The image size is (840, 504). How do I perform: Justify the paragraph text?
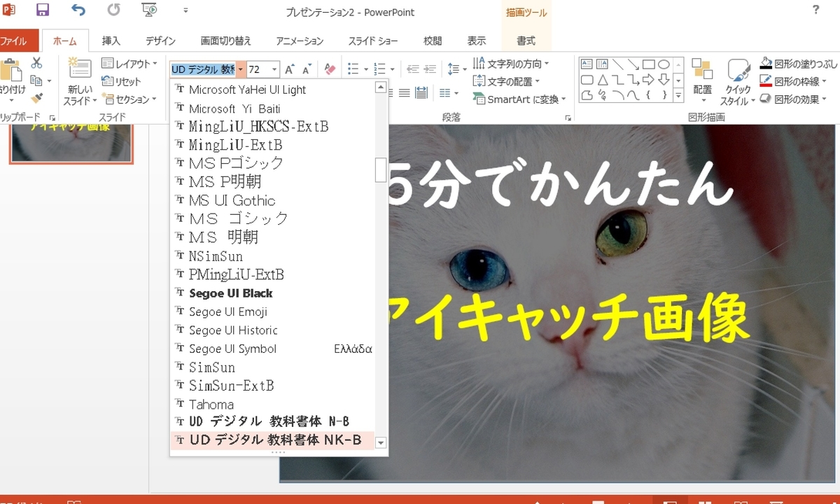pos(404,92)
